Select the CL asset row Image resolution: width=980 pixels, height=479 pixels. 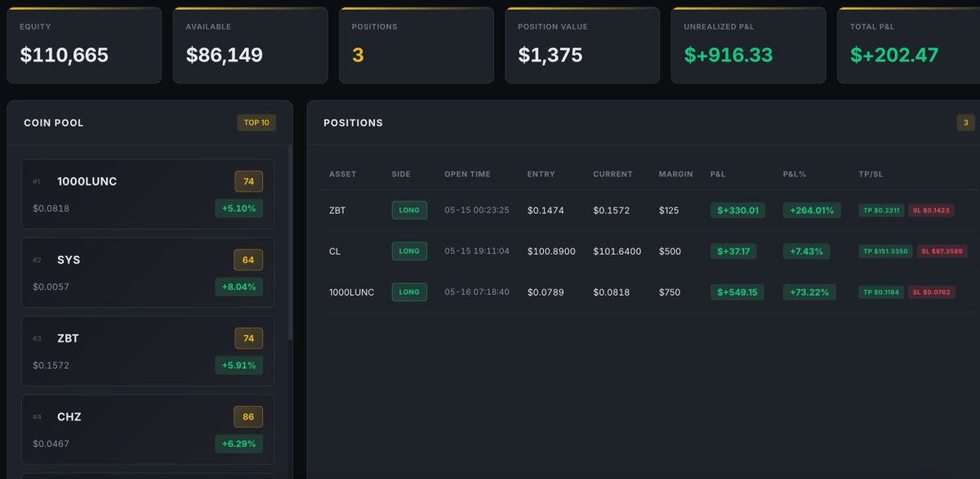tap(649, 251)
